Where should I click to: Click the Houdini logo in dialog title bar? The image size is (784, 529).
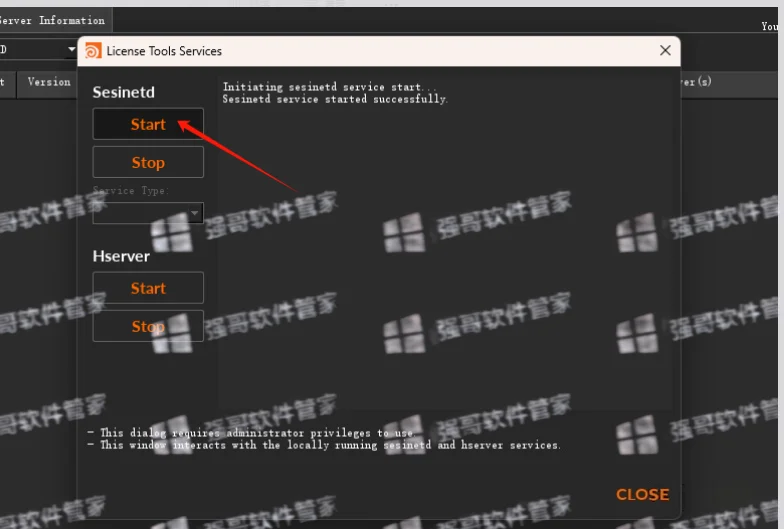tap(93, 51)
